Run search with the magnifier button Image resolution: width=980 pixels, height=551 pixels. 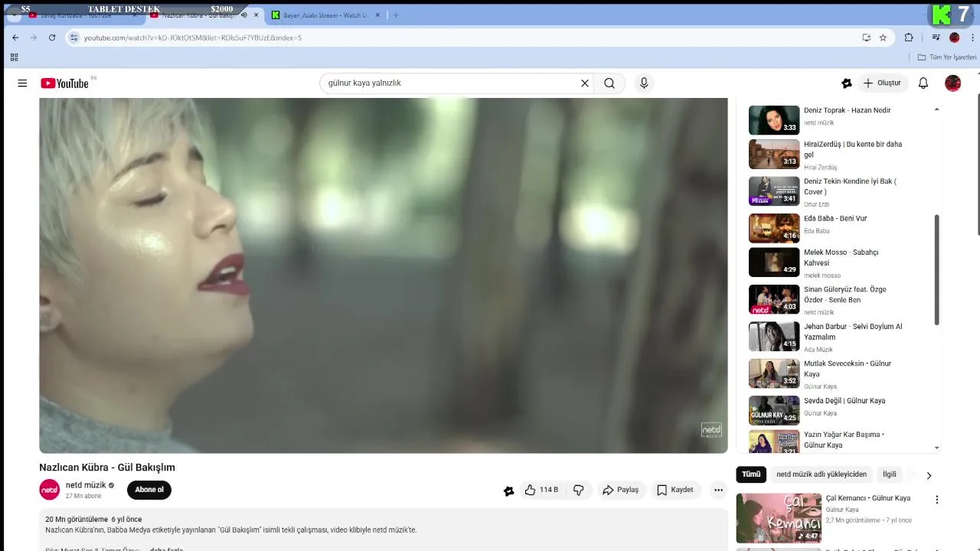click(609, 83)
